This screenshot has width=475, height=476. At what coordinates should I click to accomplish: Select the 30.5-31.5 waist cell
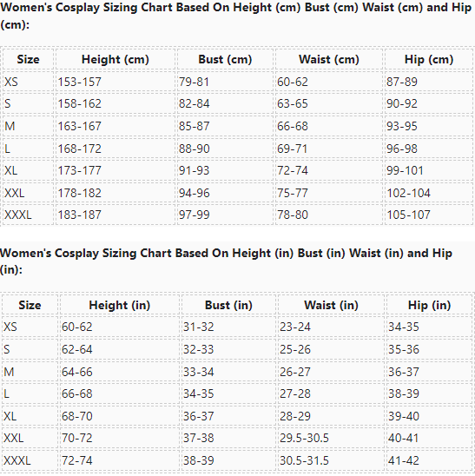pyautogui.click(x=331, y=460)
